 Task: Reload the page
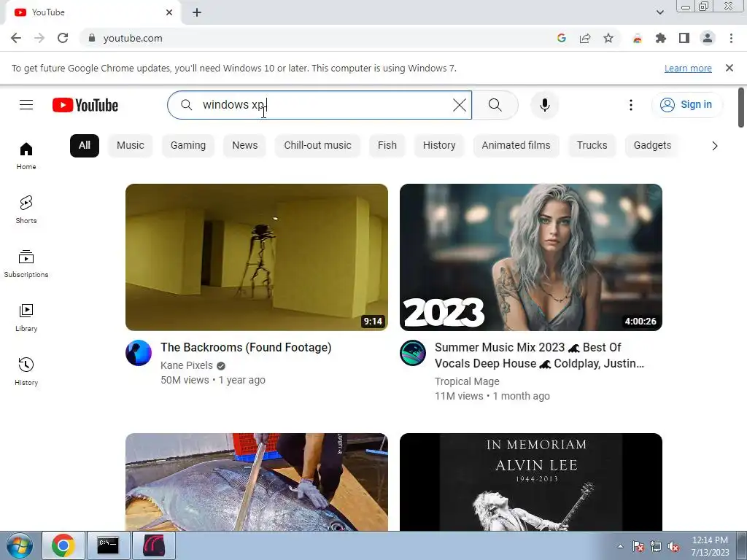point(63,38)
